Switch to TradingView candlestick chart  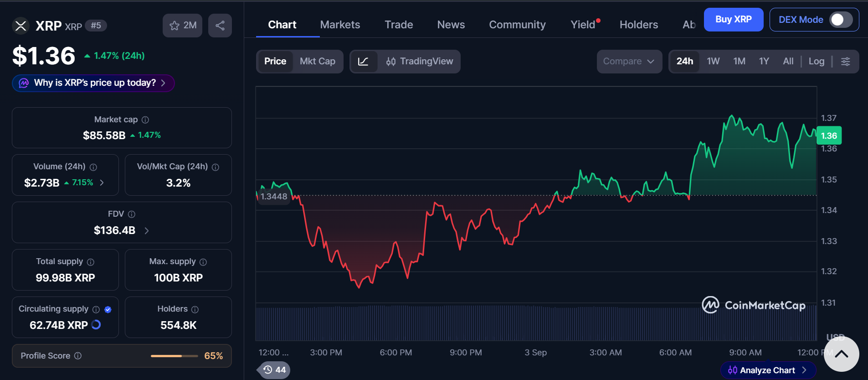pos(420,62)
